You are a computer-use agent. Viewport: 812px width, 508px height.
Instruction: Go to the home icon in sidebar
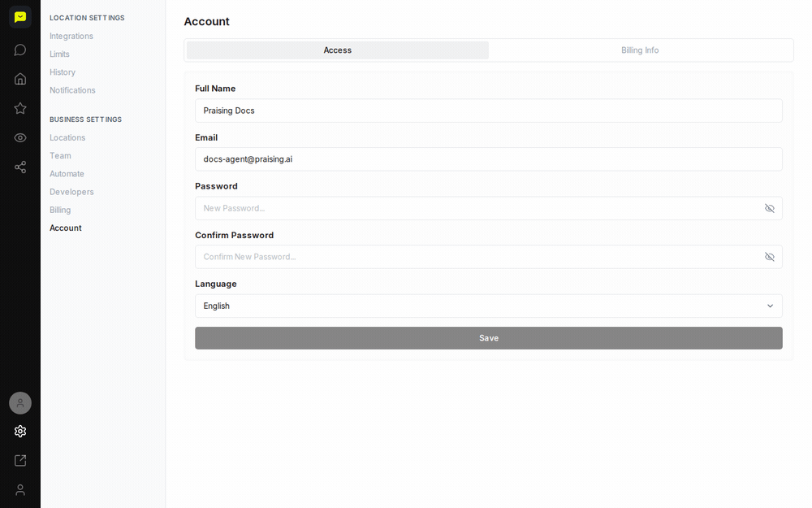pos(20,79)
